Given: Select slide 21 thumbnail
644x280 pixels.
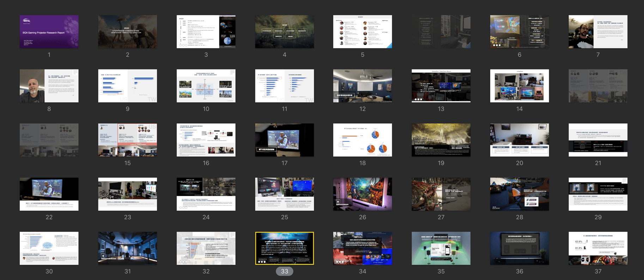Looking at the screenshot, I should coord(598,140).
